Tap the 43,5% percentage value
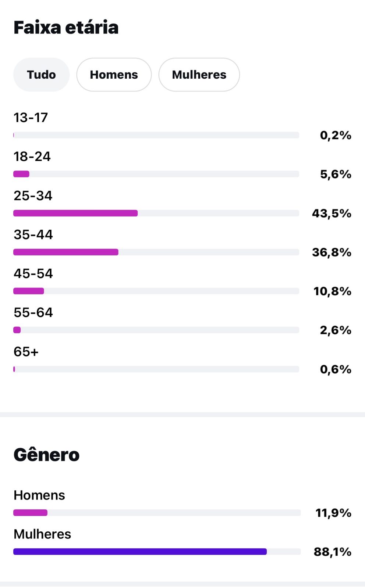365x588 pixels. point(332,213)
